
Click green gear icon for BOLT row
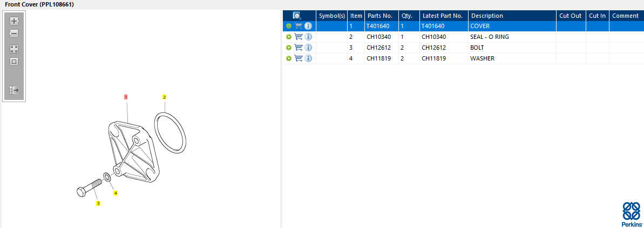pos(289,48)
